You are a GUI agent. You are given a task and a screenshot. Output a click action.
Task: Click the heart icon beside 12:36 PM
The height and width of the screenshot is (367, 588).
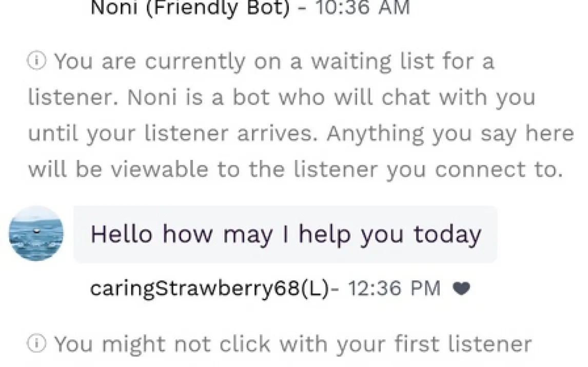(x=462, y=289)
